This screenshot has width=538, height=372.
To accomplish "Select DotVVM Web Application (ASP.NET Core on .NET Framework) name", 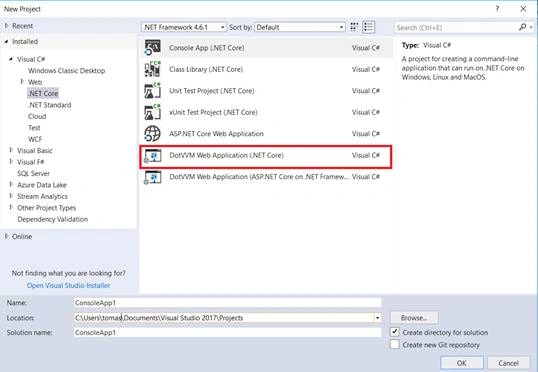I will point(259,177).
